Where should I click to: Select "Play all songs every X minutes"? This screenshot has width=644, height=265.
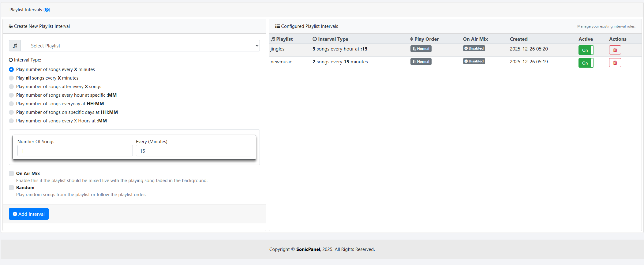pyautogui.click(x=11, y=78)
